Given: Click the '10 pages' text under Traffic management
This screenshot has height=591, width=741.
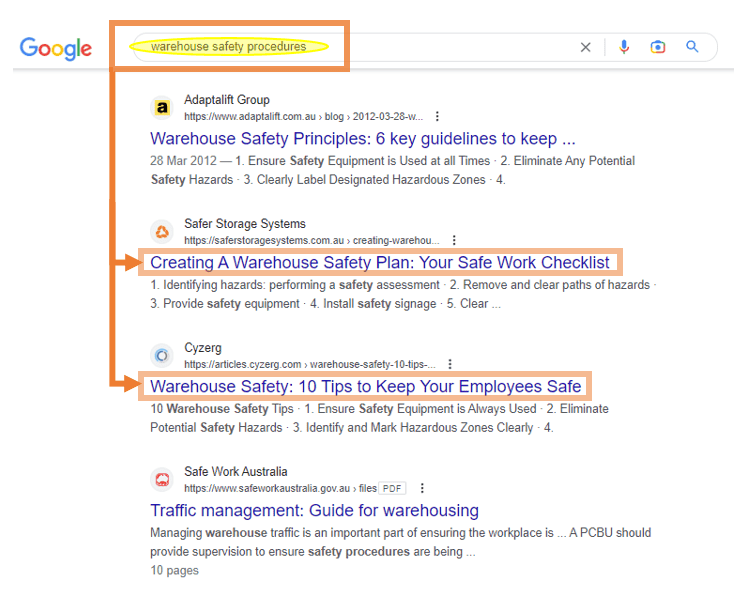Looking at the screenshot, I should (174, 570).
